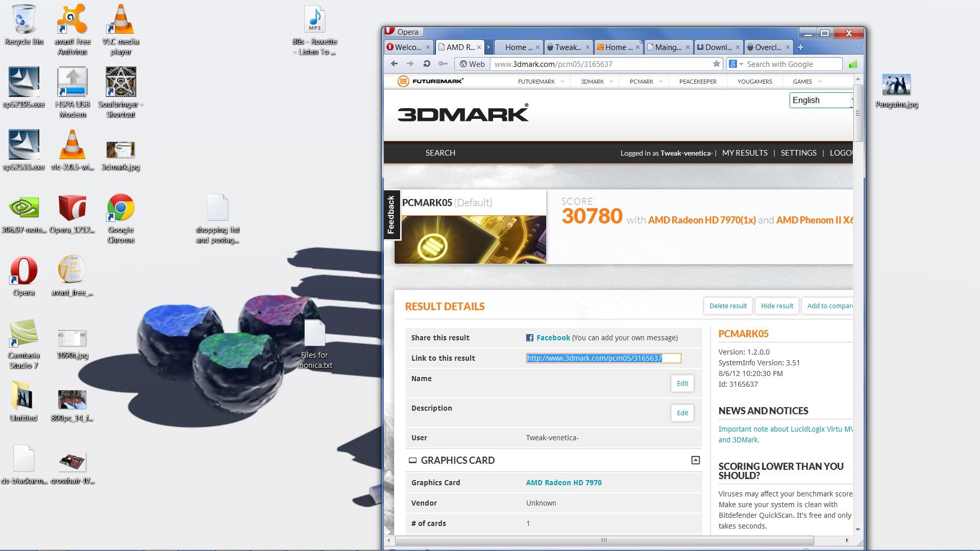Edit the Name field
980x551 pixels.
(x=682, y=383)
